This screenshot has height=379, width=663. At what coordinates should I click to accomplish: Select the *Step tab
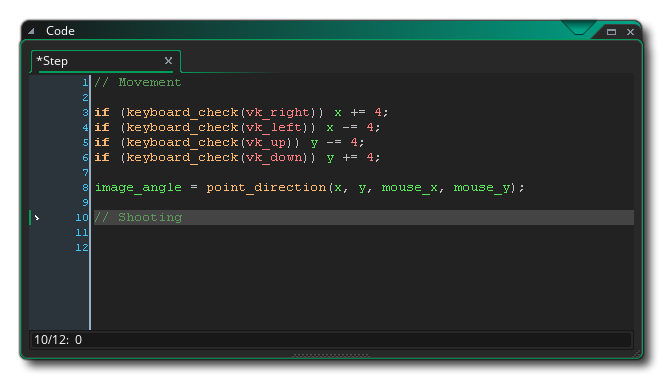106,61
